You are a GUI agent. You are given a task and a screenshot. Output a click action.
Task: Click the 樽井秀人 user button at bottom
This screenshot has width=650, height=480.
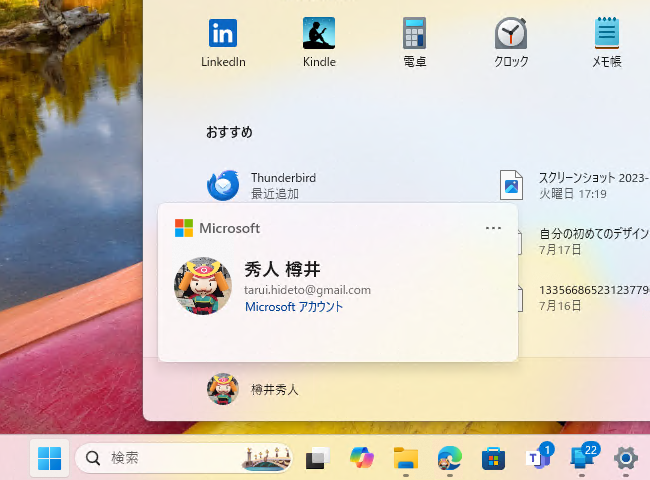point(253,389)
